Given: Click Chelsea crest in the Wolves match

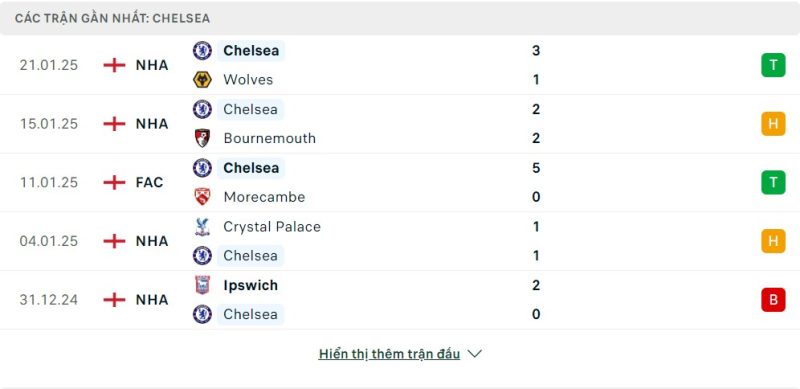Looking at the screenshot, I should pyautogui.click(x=203, y=51).
